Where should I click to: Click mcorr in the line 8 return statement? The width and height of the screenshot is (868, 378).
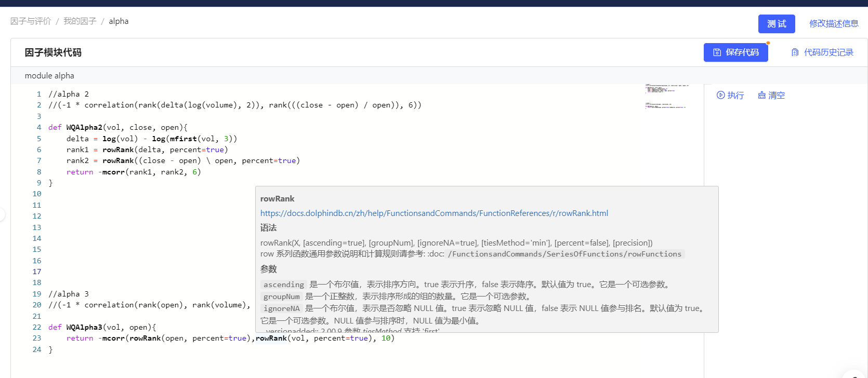[x=113, y=172]
